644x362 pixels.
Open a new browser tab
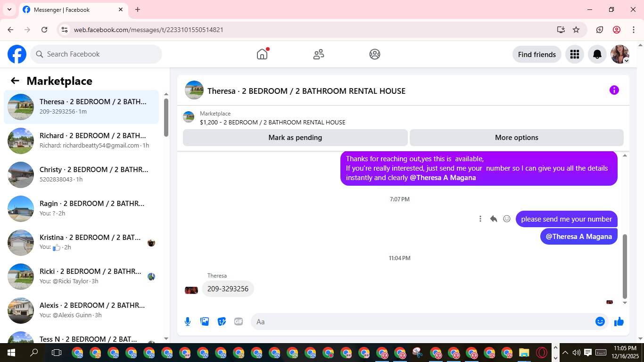(138, 9)
